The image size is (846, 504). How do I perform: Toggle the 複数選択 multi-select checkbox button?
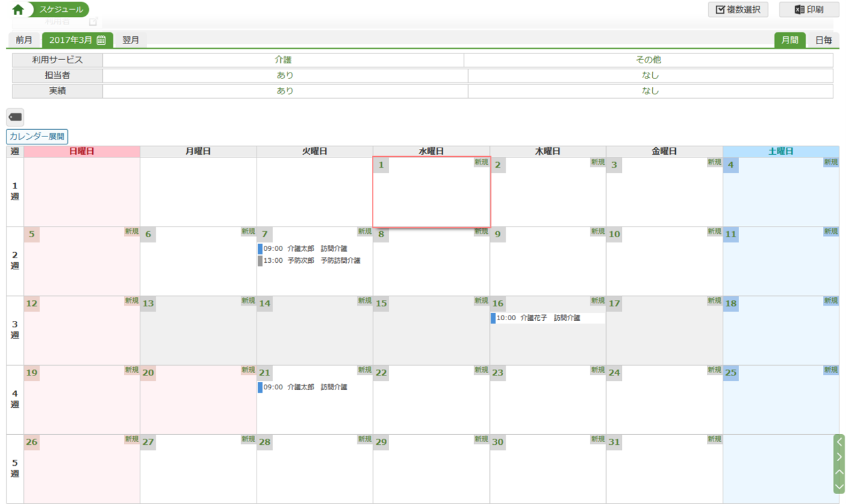tap(738, 10)
